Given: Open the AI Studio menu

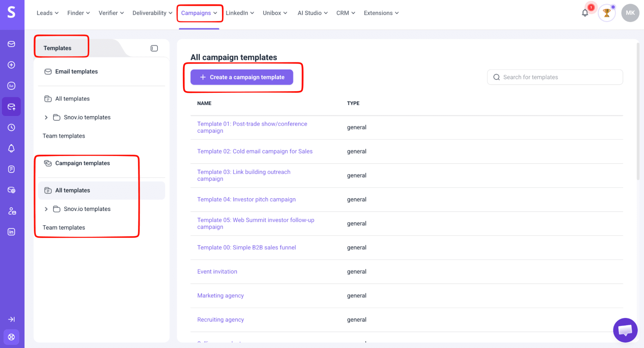Looking at the screenshot, I should [312, 13].
